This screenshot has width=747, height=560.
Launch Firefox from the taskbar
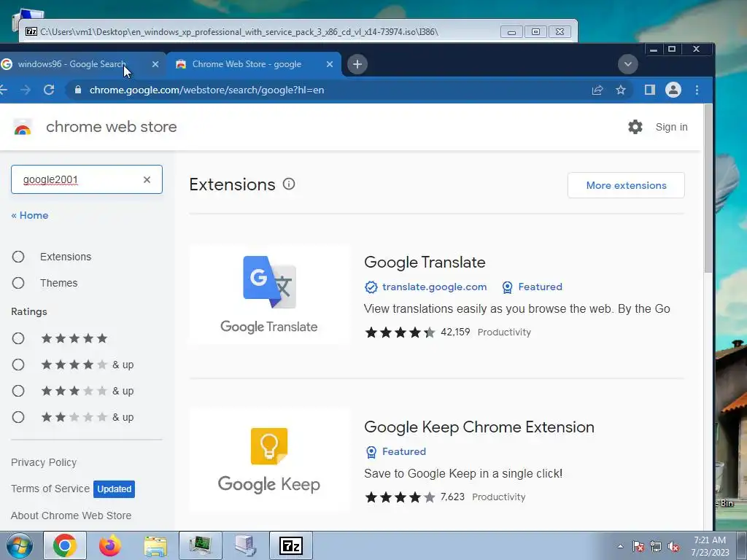click(x=109, y=545)
